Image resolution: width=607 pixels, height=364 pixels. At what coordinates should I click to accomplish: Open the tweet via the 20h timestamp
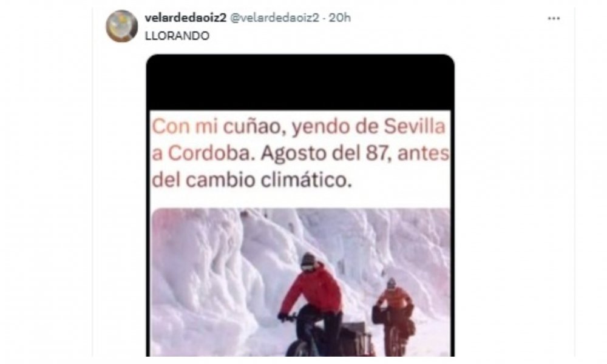pyautogui.click(x=339, y=18)
